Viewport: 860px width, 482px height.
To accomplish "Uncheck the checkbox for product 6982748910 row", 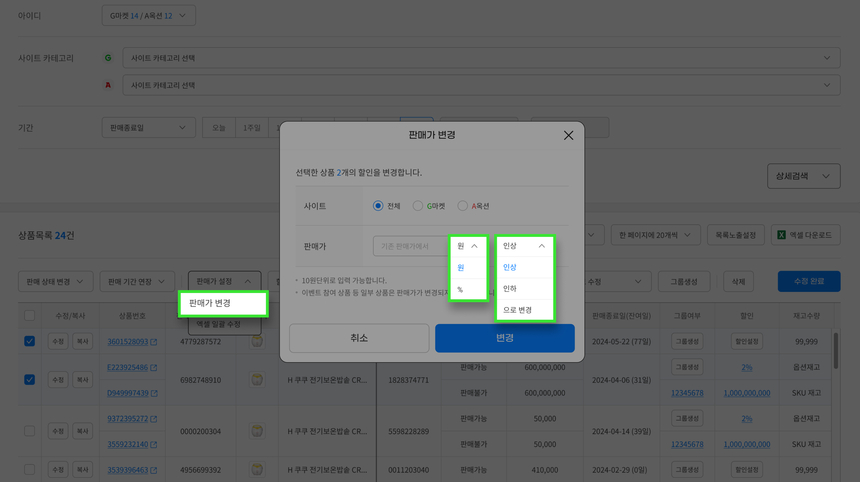I will click(x=30, y=379).
